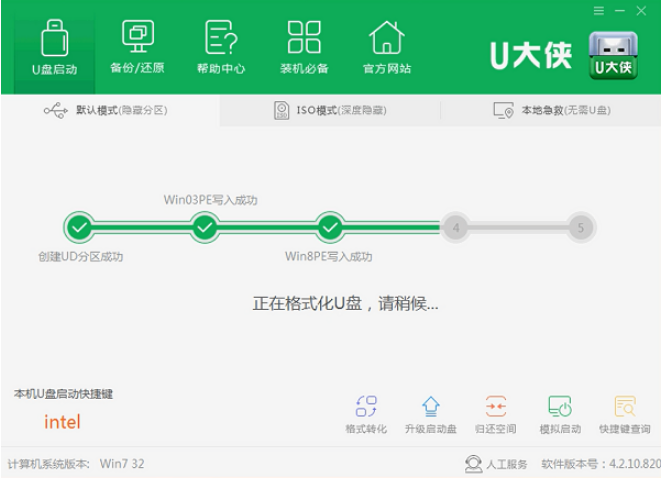Open the title bar menu icon
Viewport: 661px width, 478px height.
(599, 11)
